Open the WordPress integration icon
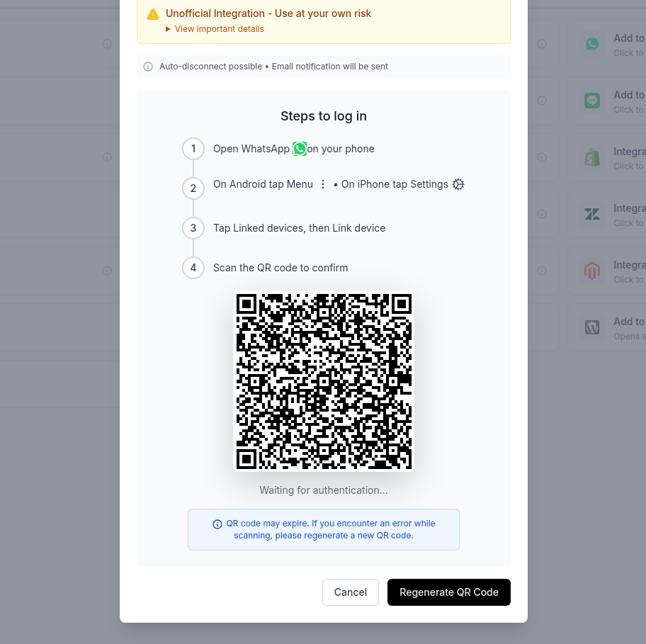 (592, 327)
